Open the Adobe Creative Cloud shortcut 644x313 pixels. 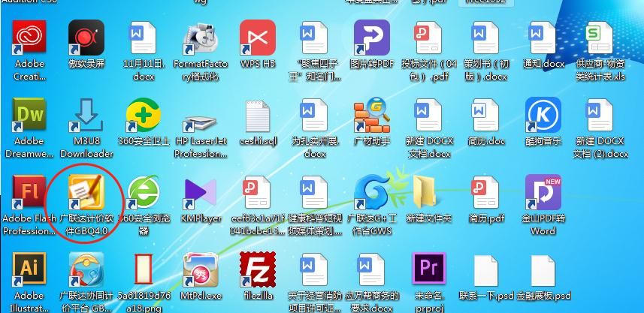(x=29, y=39)
